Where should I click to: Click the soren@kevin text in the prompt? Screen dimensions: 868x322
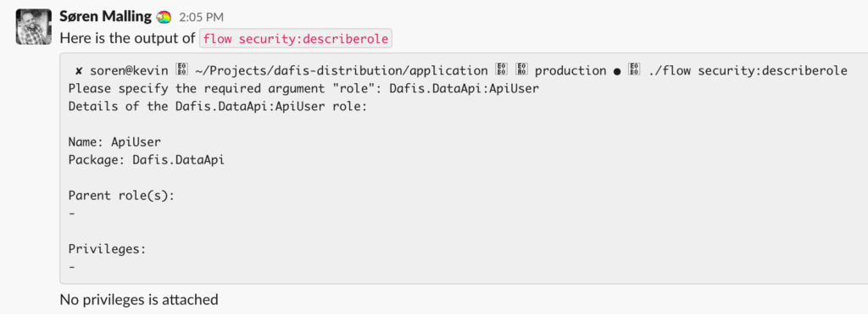(130, 71)
